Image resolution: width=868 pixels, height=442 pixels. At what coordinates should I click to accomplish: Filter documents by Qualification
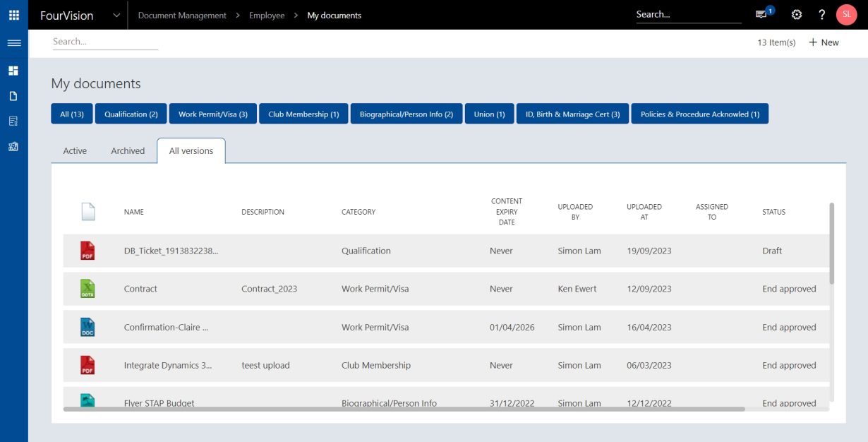tap(131, 114)
